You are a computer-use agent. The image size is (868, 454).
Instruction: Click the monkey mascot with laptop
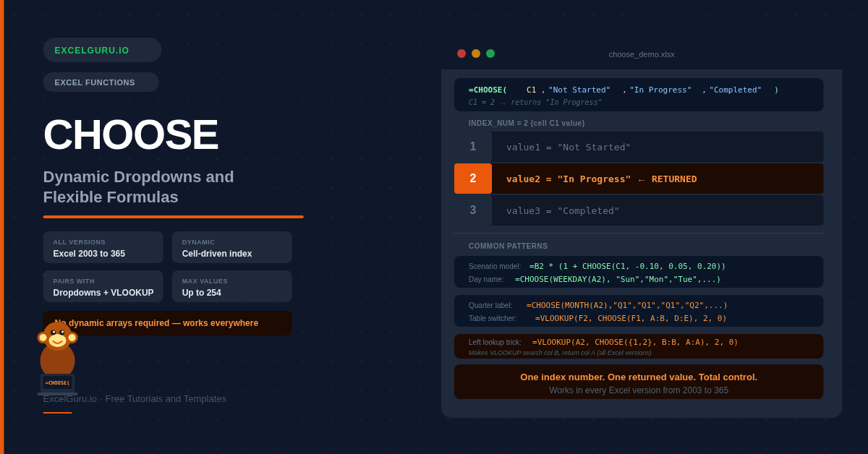57,358
